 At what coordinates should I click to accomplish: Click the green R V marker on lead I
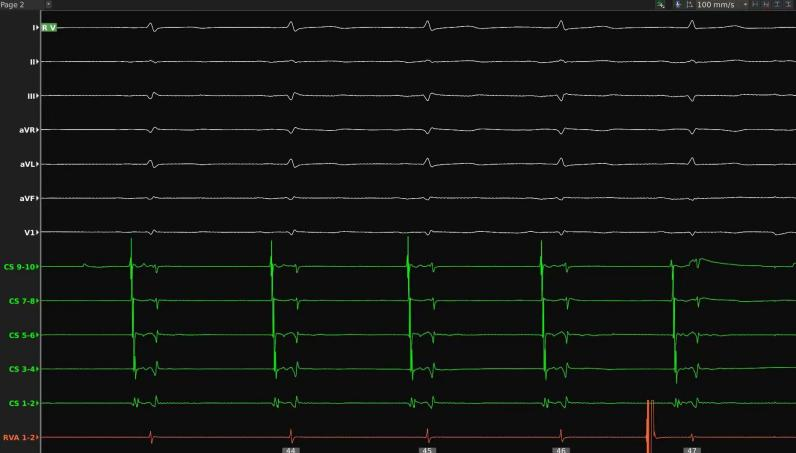[49, 27]
